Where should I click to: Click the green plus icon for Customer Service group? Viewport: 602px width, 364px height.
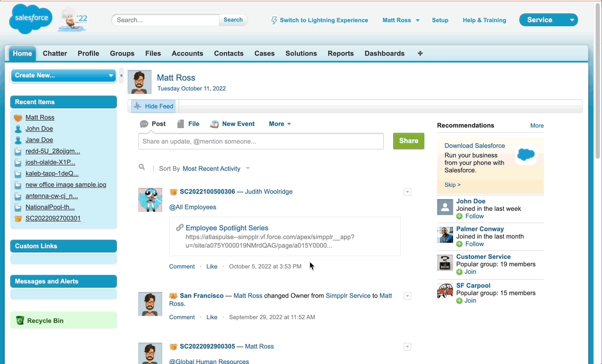[459, 272]
